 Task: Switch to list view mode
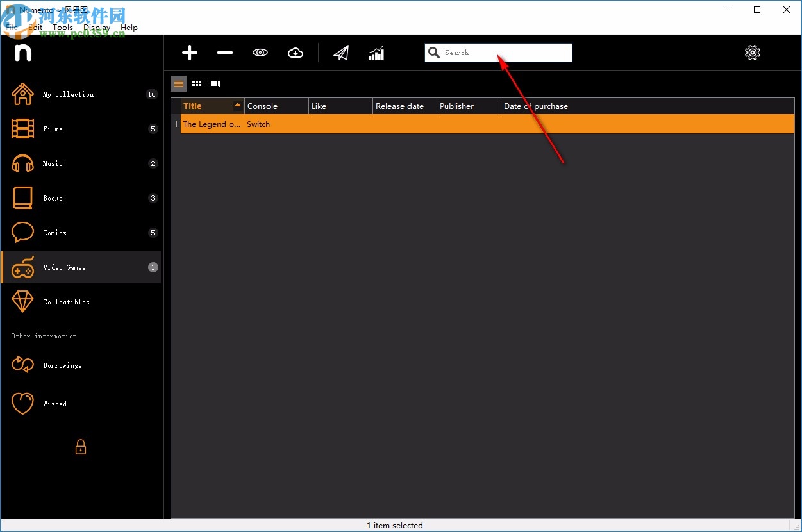(179, 83)
